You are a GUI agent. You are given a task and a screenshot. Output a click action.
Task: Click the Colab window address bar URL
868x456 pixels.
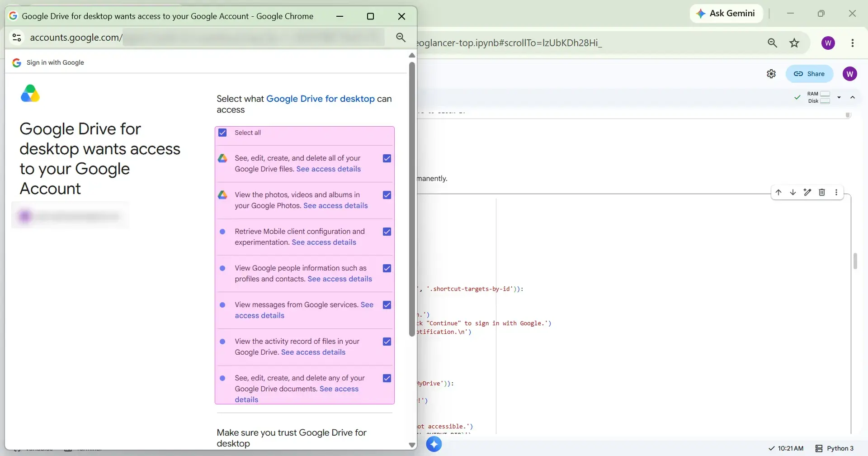pos(509,43)
